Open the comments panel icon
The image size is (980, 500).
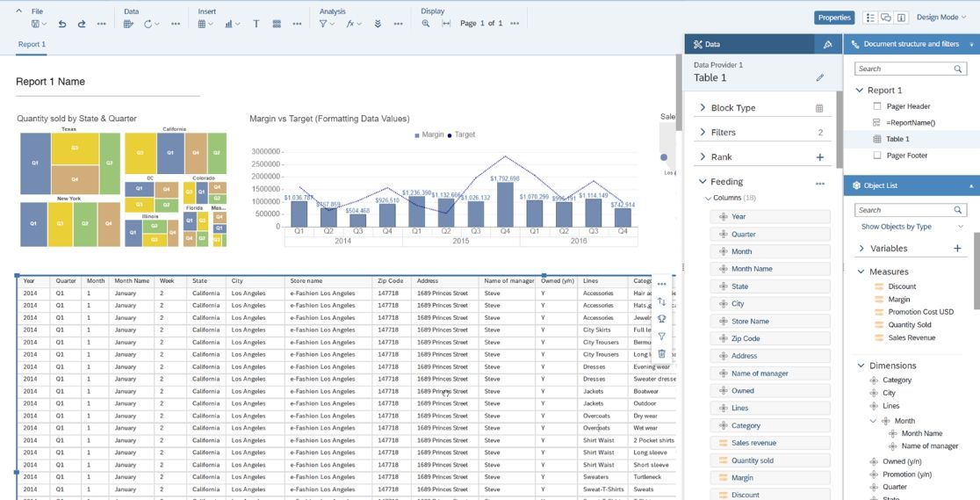[886, 18]
